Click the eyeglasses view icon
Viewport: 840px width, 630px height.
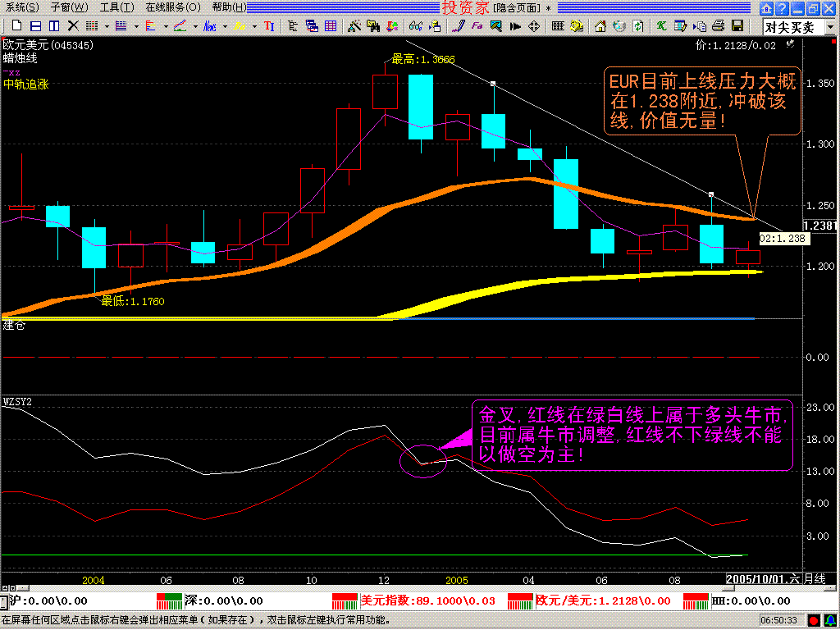click(415, 25)
